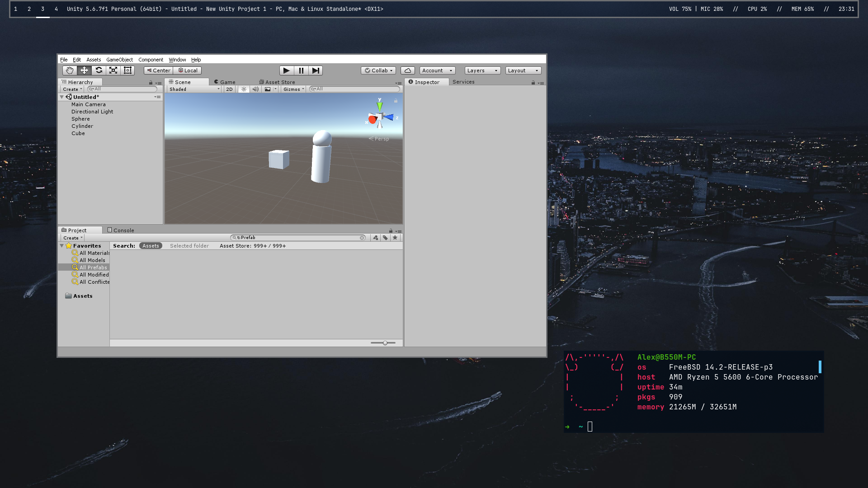Select the Scale tool

tap(113, 70)
